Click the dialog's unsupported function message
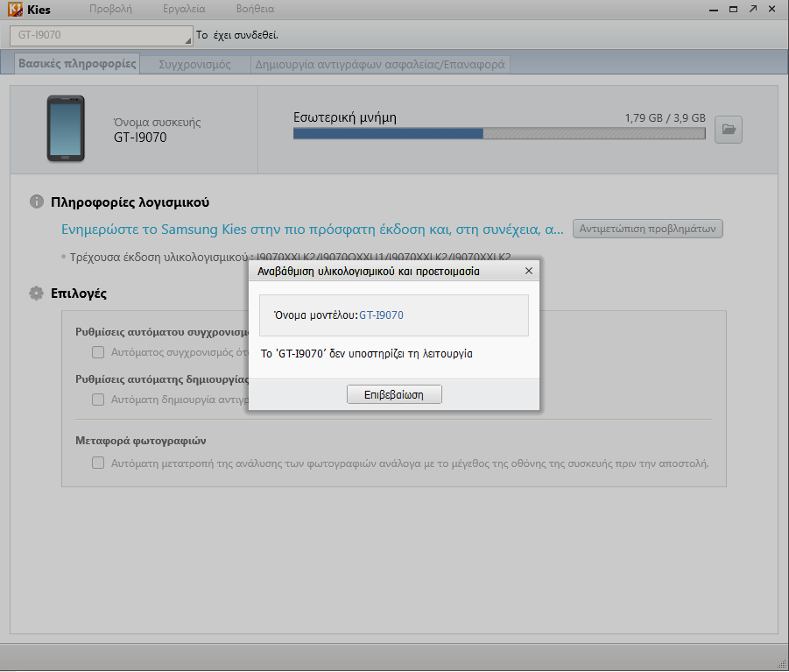Image resolution: width=789 pixels, height=672 pixels. coord(366,354)
